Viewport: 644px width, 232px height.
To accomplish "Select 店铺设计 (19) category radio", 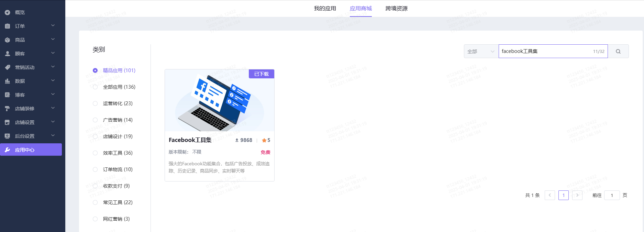I will coord(95,136).
